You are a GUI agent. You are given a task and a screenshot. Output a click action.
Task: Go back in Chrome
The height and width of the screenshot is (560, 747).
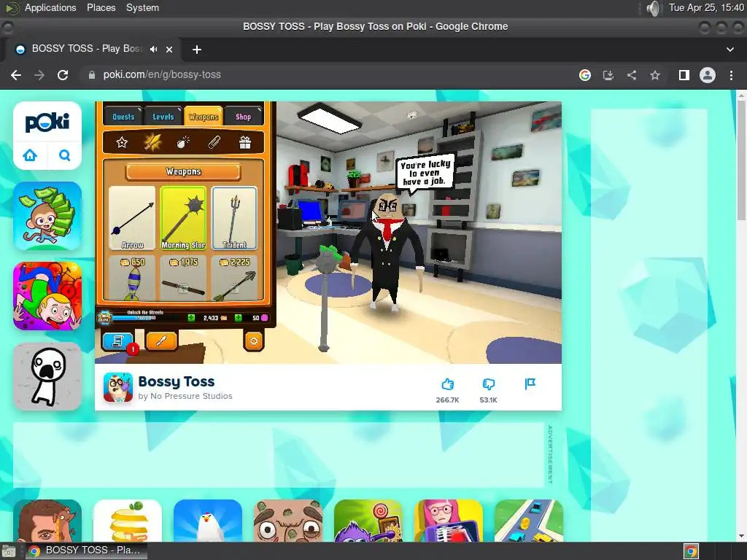[16, 75]
